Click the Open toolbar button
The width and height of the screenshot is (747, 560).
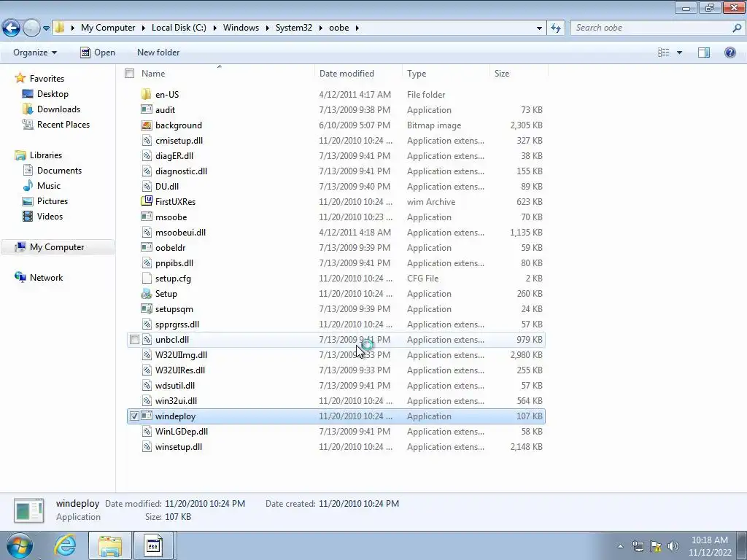click(98, 52)
